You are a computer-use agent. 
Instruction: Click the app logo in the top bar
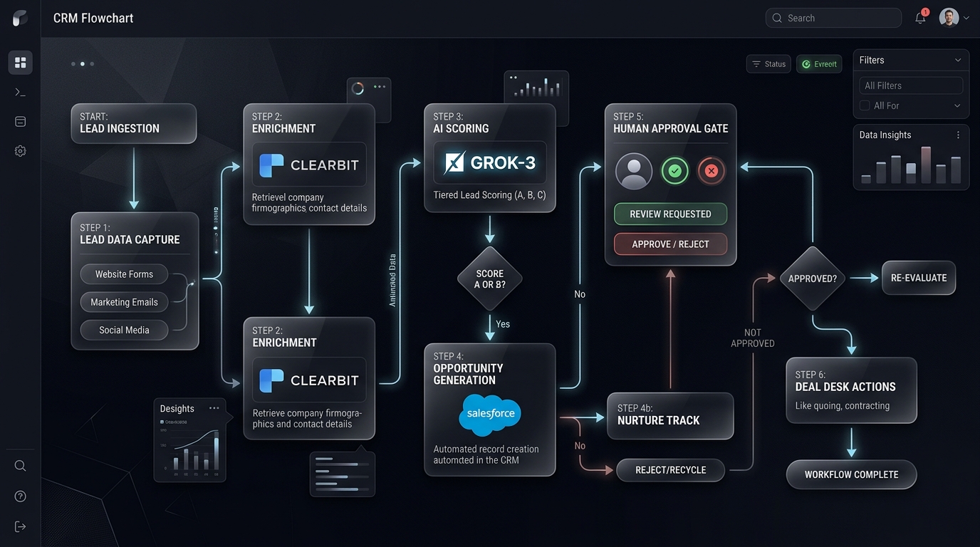point(20,18)
